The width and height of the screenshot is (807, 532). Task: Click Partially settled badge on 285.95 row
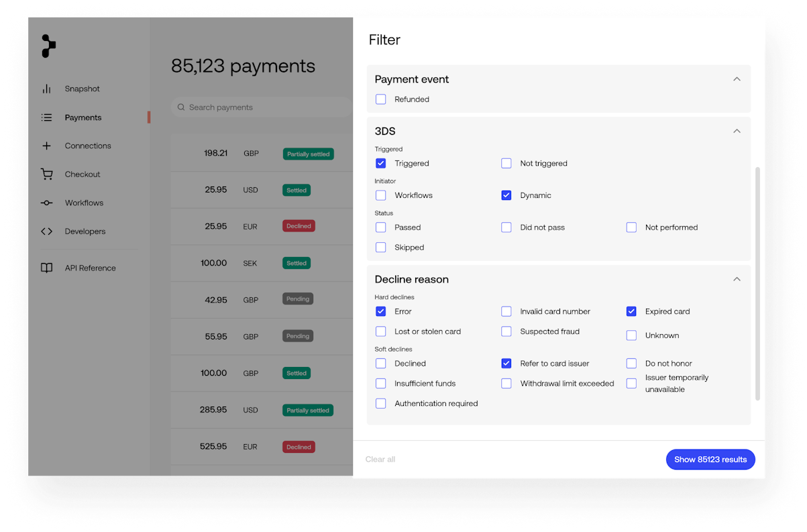click(308, 411)
